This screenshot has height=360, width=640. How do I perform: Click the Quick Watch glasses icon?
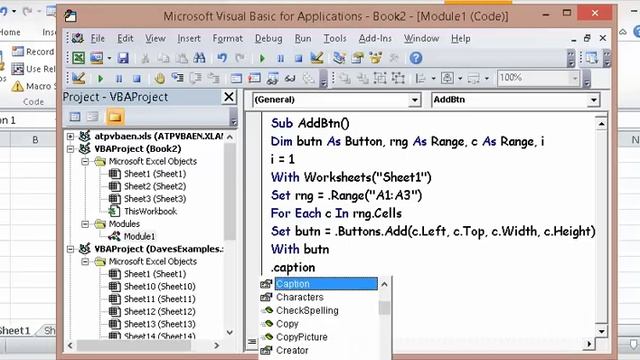290,78
